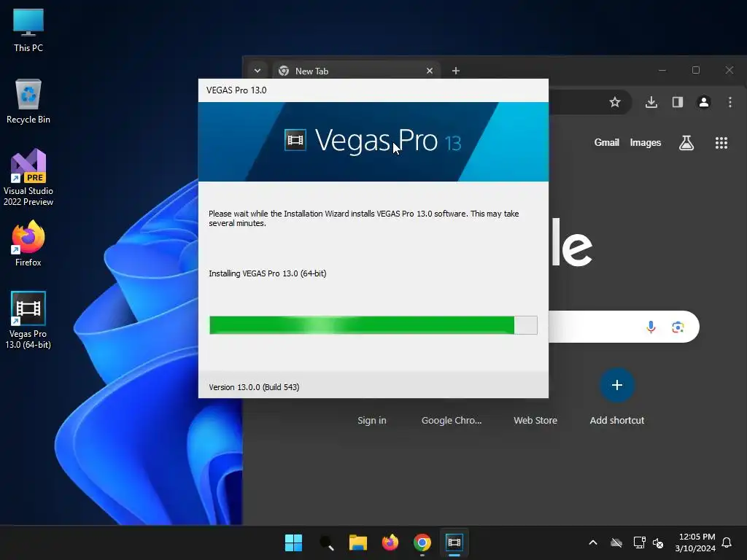
Task: Click the Vegas Pro film logo in installer banner
Action: pos(295,140)
